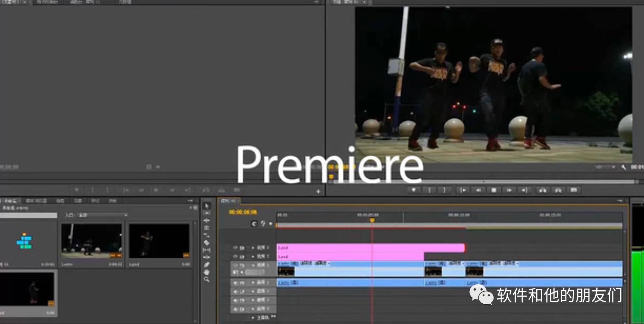Click the timeline work area bar

pyautogui.click(x=449, y=225)
